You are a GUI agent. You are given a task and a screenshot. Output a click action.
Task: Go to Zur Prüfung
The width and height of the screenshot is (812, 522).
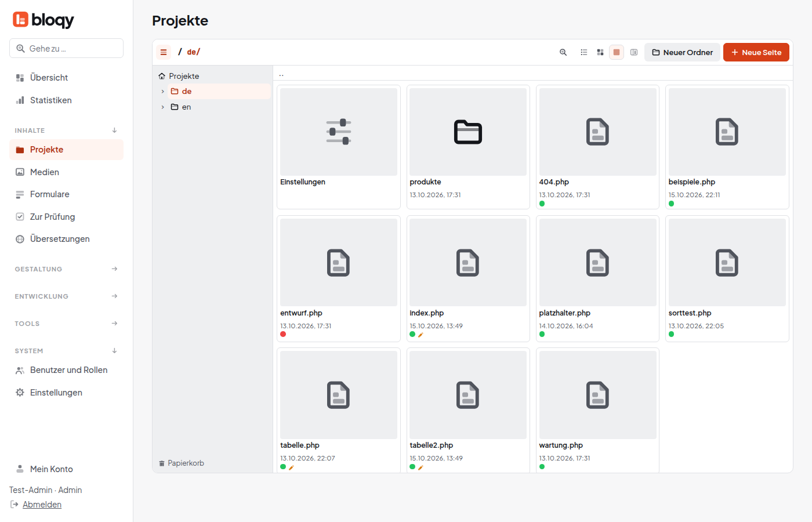point(66,217)
